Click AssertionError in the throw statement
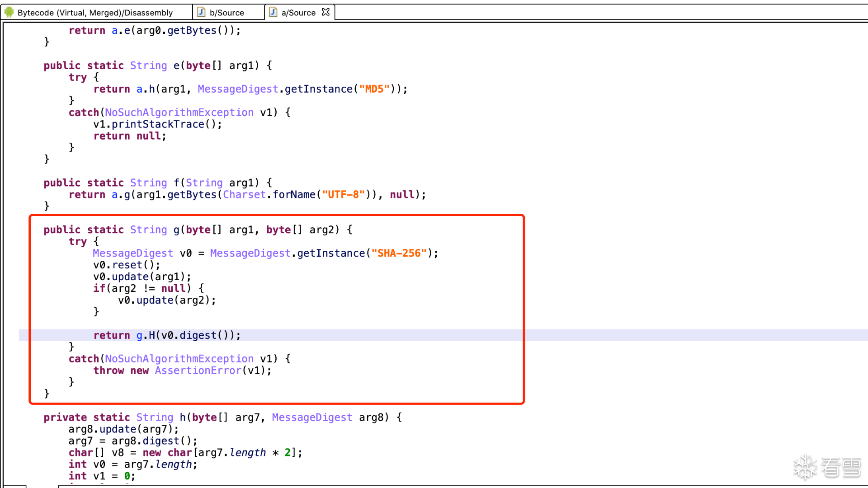Screen dimensions: 868x488 [x=198, y=371]
